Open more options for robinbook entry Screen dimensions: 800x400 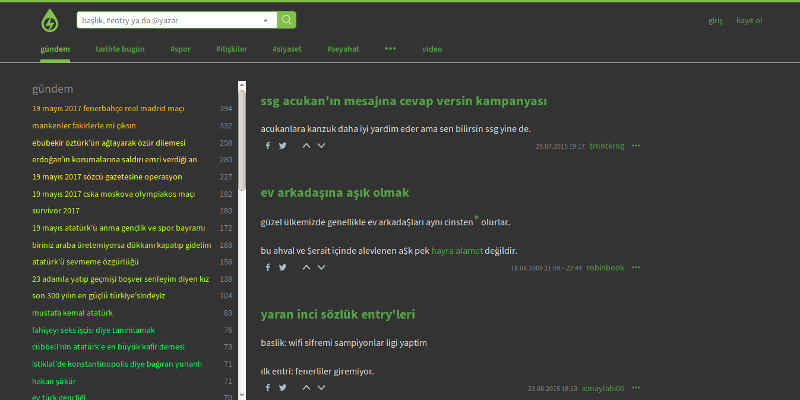(636, 267)
